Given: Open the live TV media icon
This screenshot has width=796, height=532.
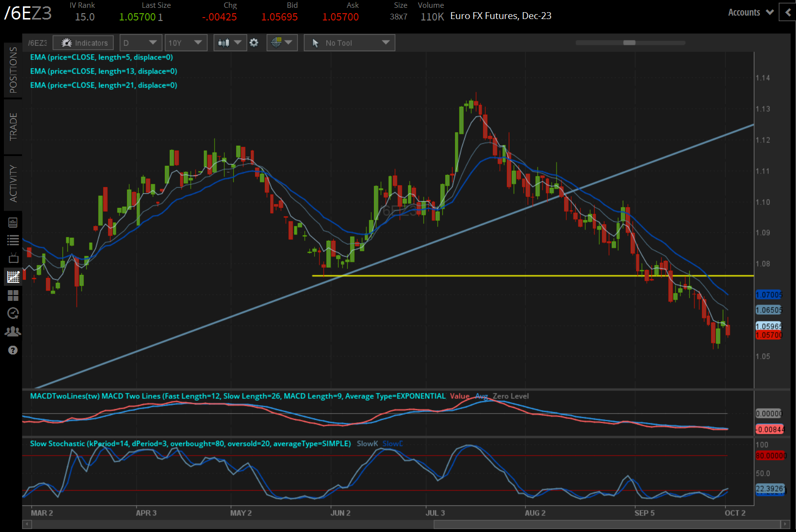Looking at the screenshot, I should point(13,258).
